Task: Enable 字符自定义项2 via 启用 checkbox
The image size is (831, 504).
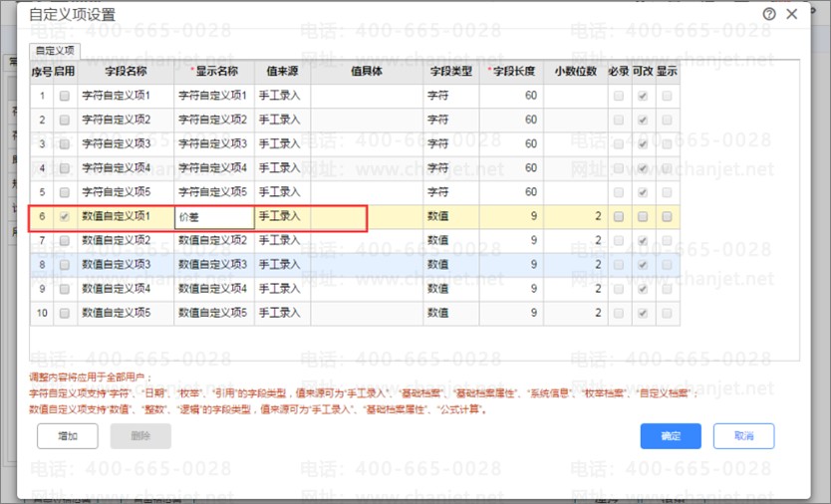Action: point(65,120)
